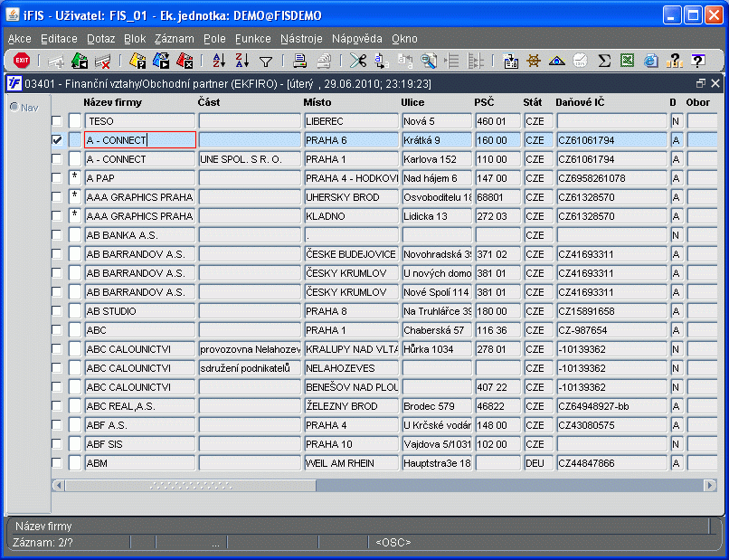Viewport: 729px width, 560px height.
Task: Open the Nápověda menu
Action: coord(357,39)
